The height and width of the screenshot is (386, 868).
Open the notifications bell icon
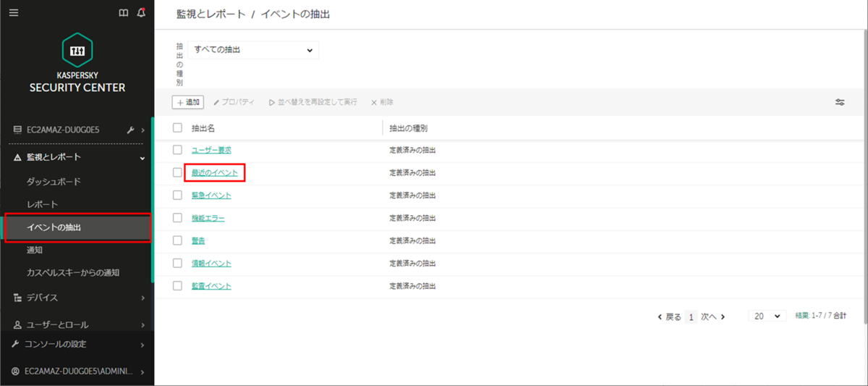click(x=141, y=13)
